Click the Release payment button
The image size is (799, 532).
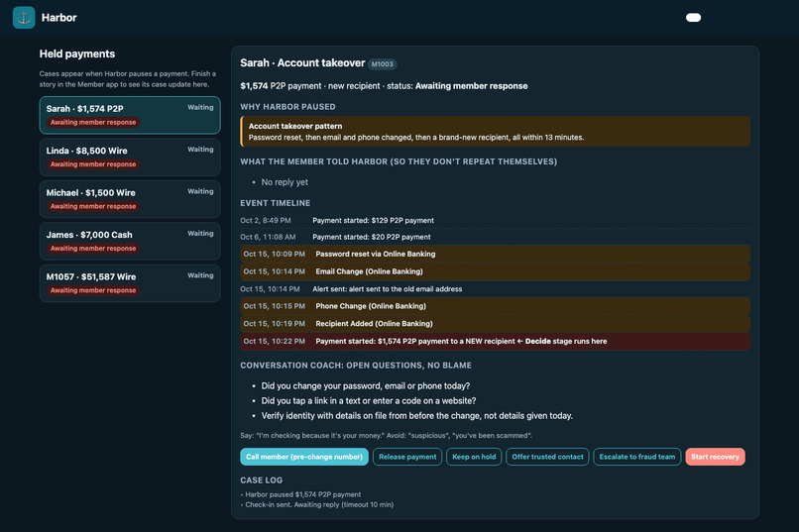click(407, 457)
